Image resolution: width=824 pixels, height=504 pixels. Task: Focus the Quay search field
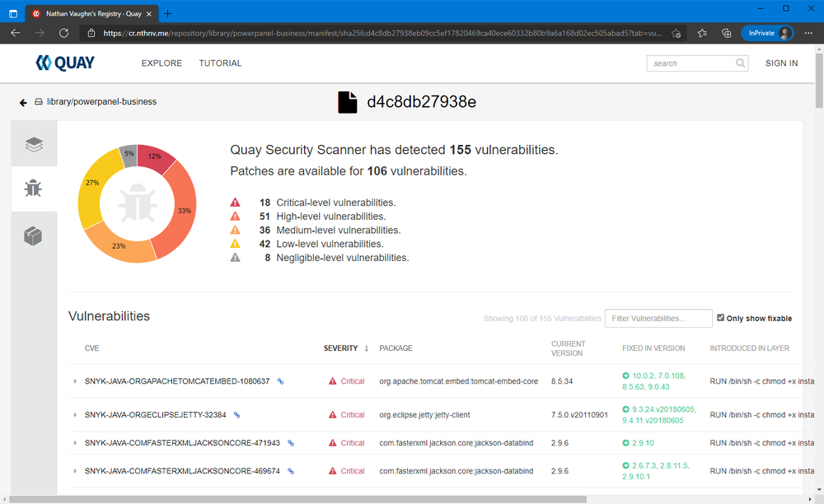click(x=691, y=63)
